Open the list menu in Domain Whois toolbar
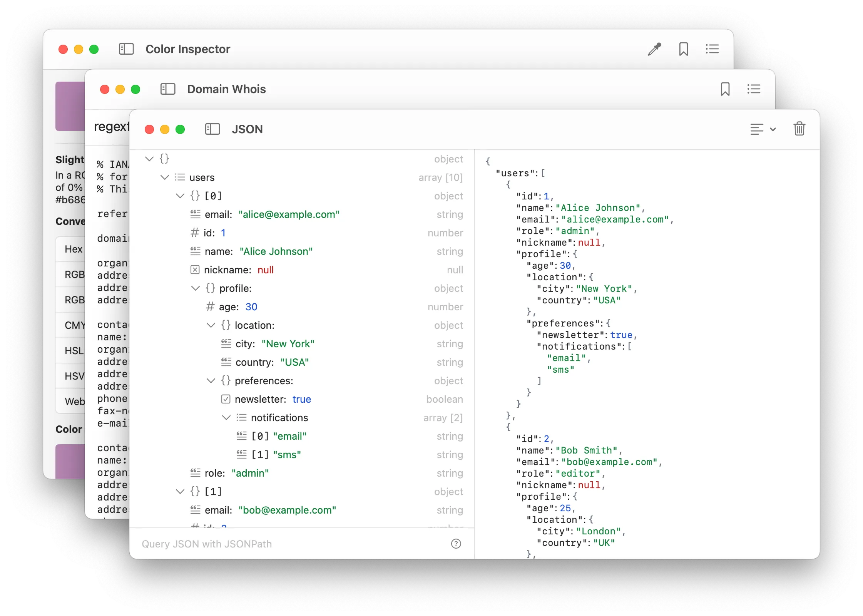This screenshot has width=863, height=616. click(754, 89)
